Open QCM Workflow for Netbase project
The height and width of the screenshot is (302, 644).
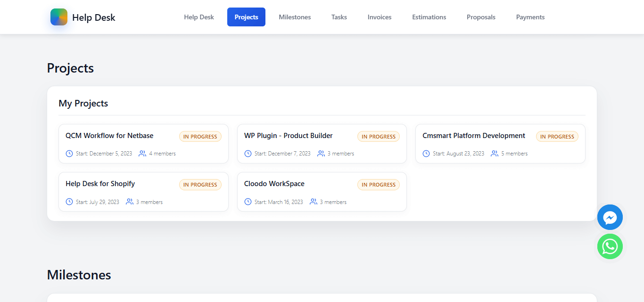click(x=109, y=136)
